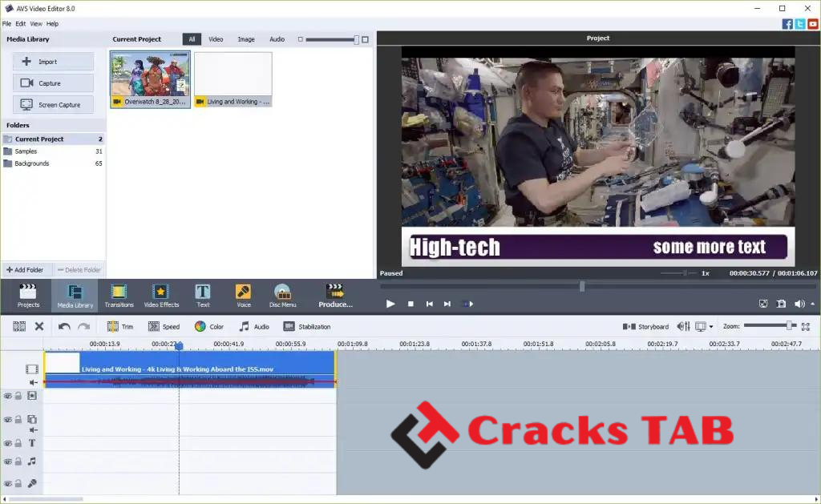821x504 pixels.
Task: Click the Capture button
Action: (x=54, y=83)
